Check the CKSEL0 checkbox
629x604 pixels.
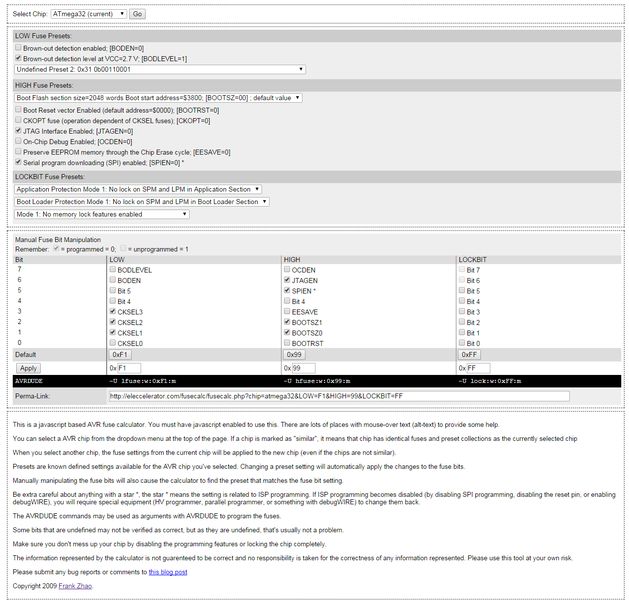coord(113,343)
